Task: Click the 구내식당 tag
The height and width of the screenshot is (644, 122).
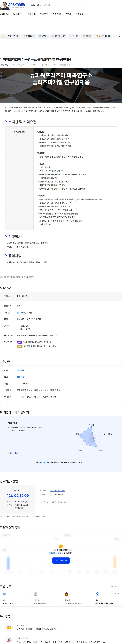Action: click(x=74, y=36)
